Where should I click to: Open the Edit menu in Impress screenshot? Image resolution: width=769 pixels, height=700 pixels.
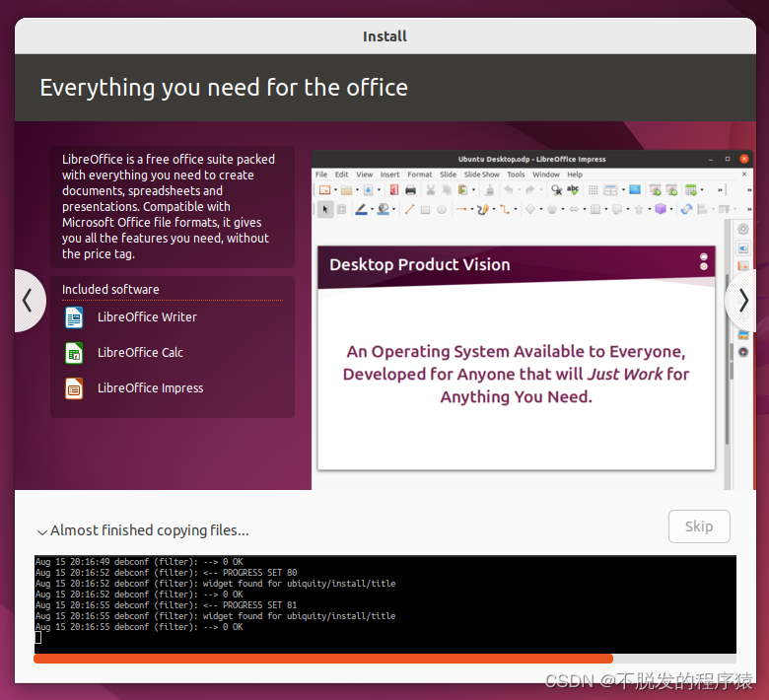click(341, 175)
